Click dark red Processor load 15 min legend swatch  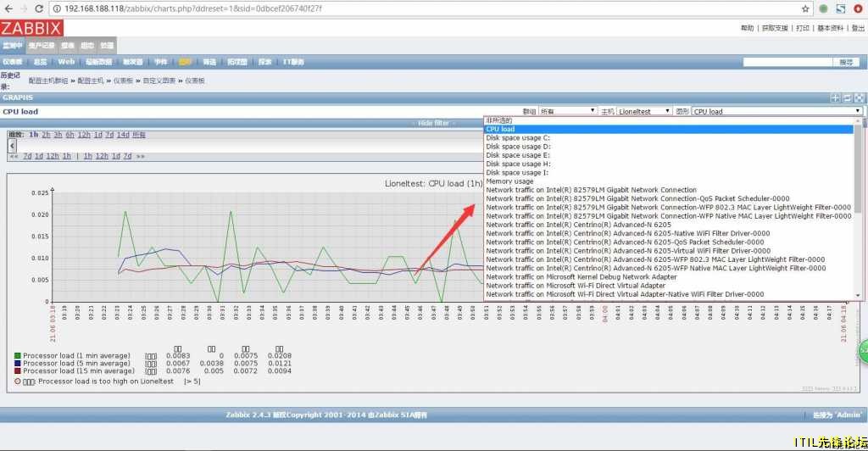tap(18, 371)
